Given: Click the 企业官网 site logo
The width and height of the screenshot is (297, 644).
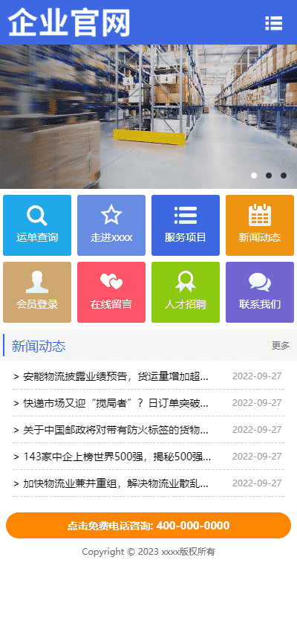Looking at the screenshot, I should pyautogui.click(x=69, y=22).
